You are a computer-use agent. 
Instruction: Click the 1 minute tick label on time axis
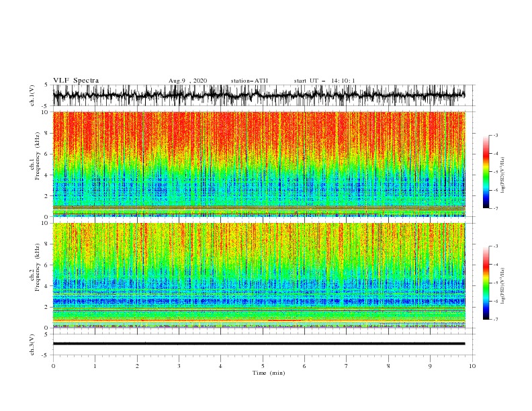pos(95,366)
